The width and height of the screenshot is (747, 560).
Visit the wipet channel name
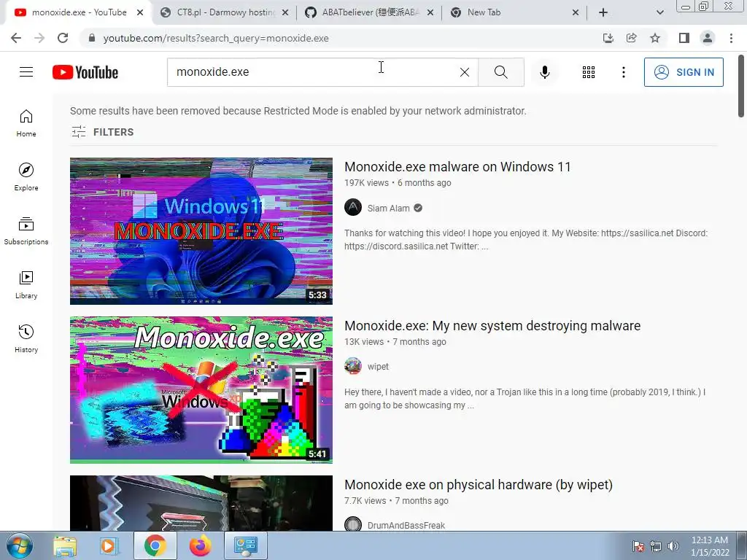tap(378, 367)
